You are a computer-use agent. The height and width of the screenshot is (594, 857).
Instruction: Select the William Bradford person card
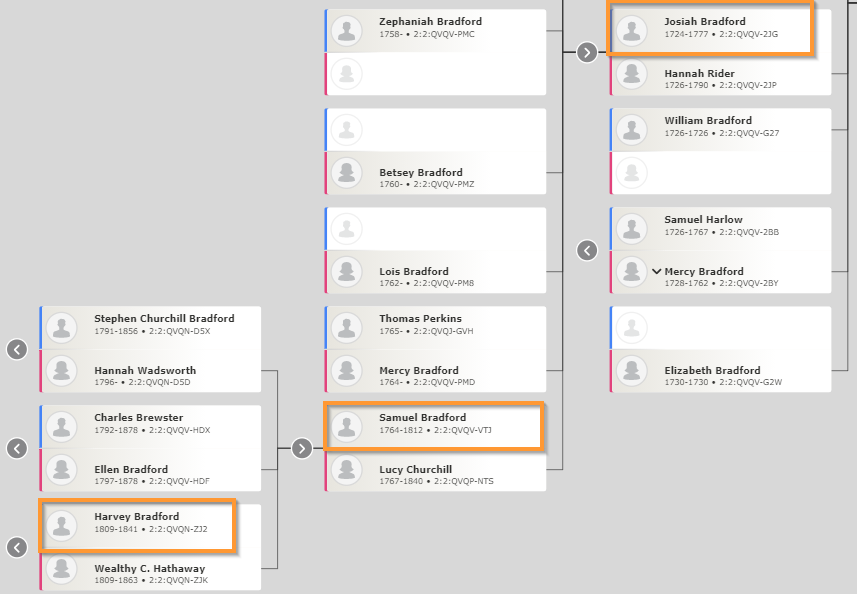click(x=720, y=130)
